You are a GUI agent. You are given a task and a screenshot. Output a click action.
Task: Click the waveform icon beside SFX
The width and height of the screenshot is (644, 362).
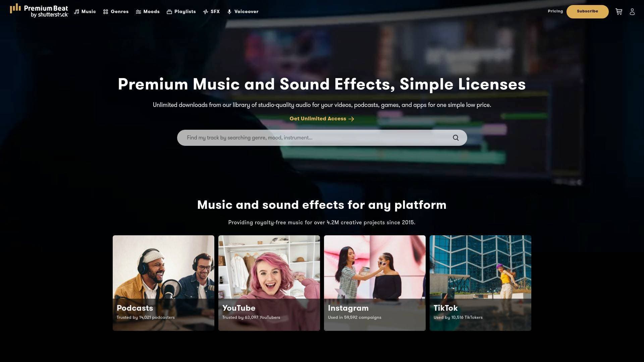tap(205, 11)
